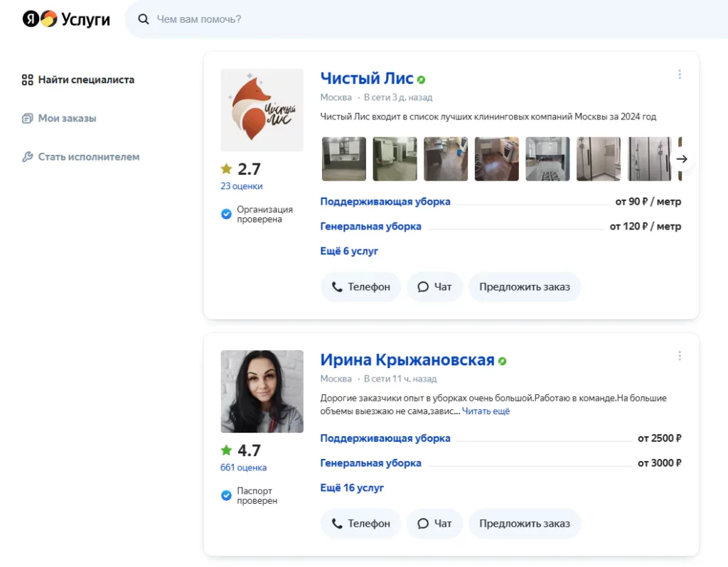Click "Предложить заказ" for Чистый Лис
The height and width of the screenshot is (567, 728).
[524, 287]
